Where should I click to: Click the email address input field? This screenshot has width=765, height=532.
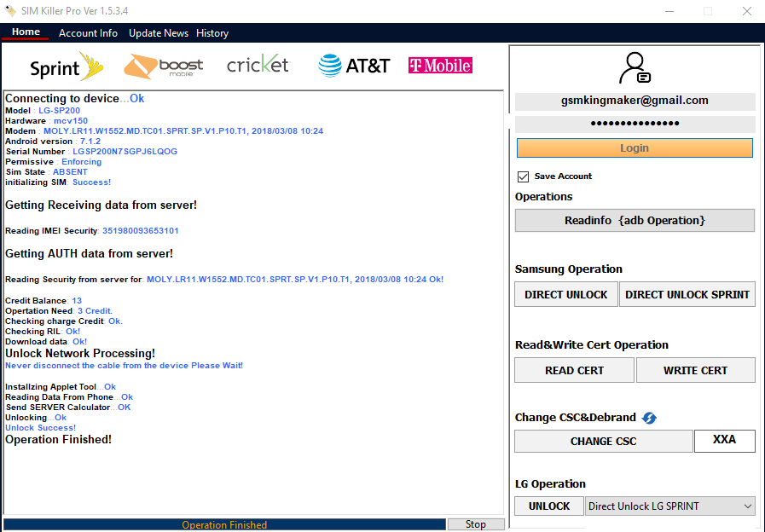(x=635, y=101)
